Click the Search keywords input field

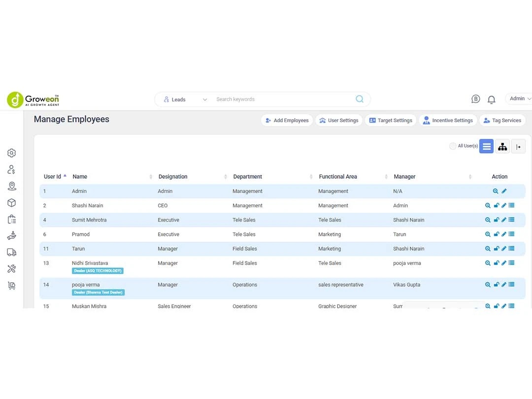(x=281, y=100)
